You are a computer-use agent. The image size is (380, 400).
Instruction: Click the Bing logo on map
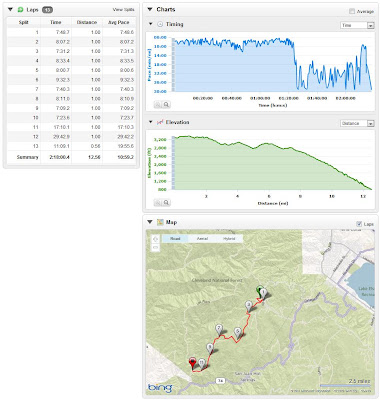(160, 388)
